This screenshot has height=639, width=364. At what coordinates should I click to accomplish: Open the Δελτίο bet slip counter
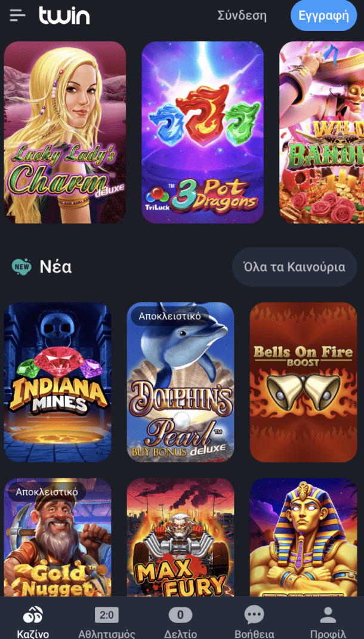click(180, 615)
